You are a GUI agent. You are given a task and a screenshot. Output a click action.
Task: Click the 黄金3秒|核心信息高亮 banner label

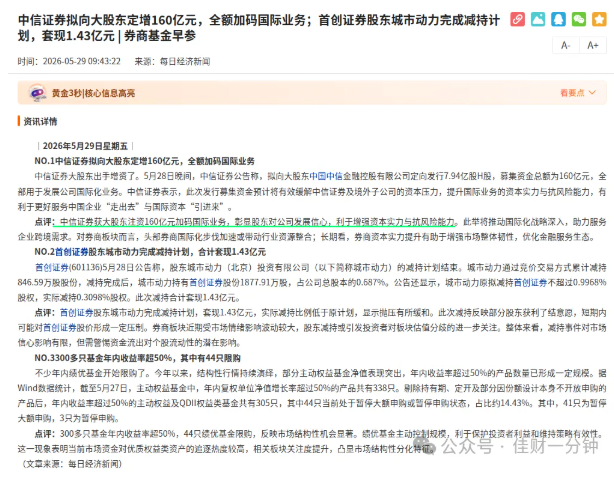pyautogui.click(x=93, y=93)
